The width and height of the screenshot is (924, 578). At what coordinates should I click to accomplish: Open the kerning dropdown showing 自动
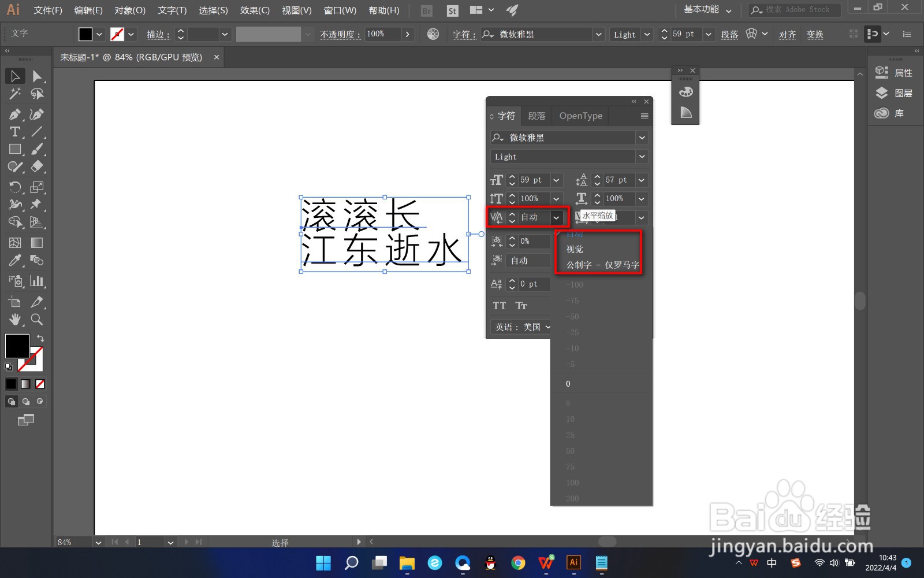click(x=556, y=217)
